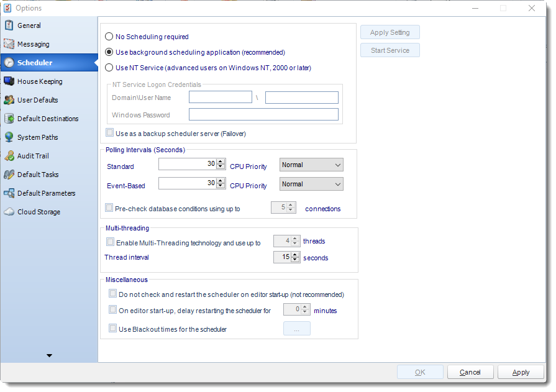Increase Thread interval seconds

[295, 254]
